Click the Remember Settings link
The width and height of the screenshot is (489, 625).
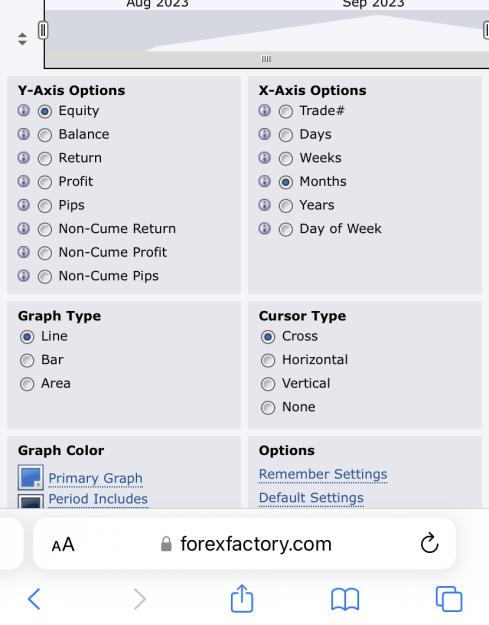pos(323,474)
